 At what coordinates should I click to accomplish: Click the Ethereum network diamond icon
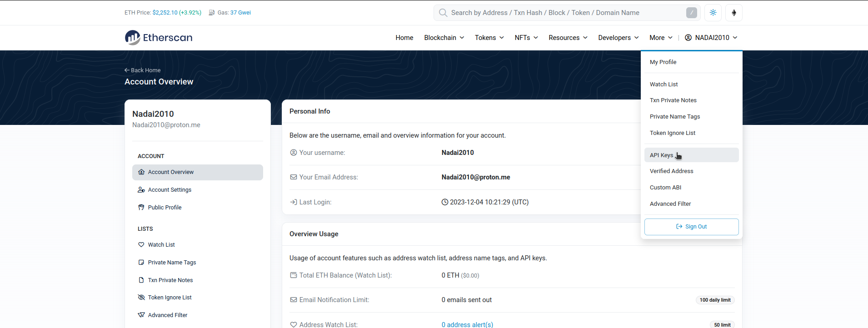pos(734,13)
